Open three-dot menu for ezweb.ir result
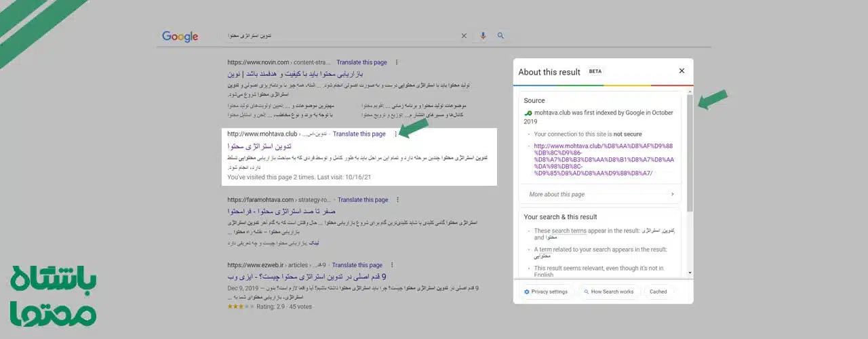This screenshot has width=868, height=339. [392, 265]
